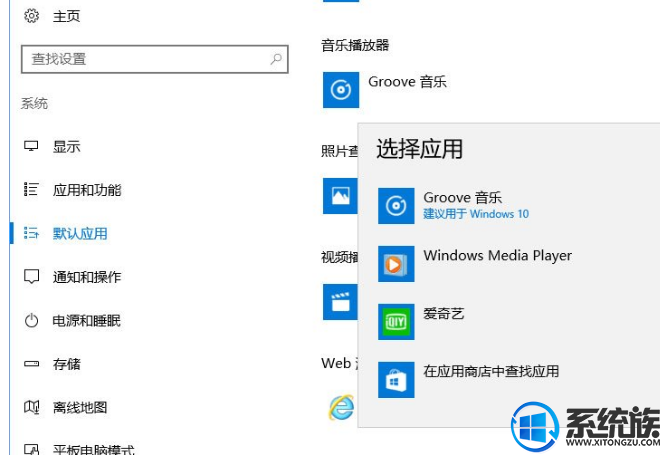660x455 pixels.
Task: Click the 选择应用 popup title
Action: (x=420, y=149)
